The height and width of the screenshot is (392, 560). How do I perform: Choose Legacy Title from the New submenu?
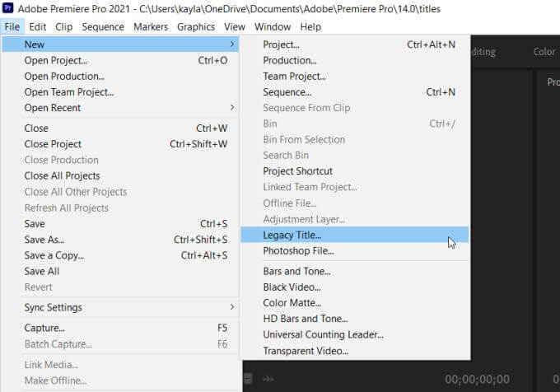pyautogui.click(x=292, y=236)
